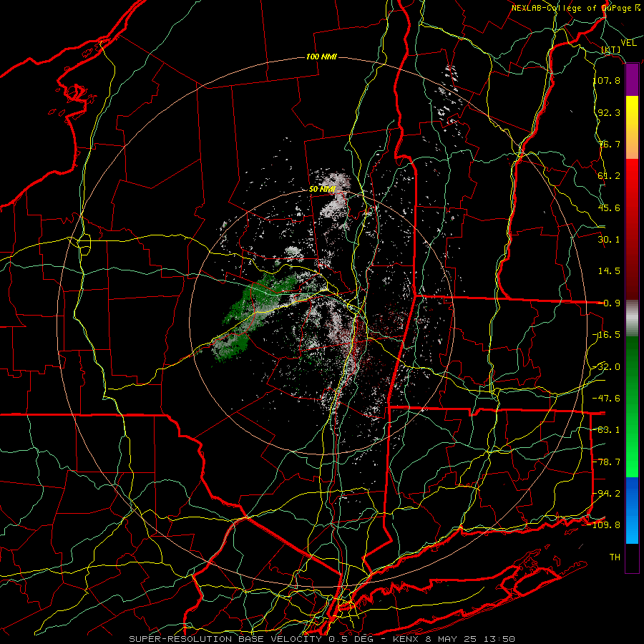Click the -16.5 velocity scale value
644x644 pixels.
point(606,335)
